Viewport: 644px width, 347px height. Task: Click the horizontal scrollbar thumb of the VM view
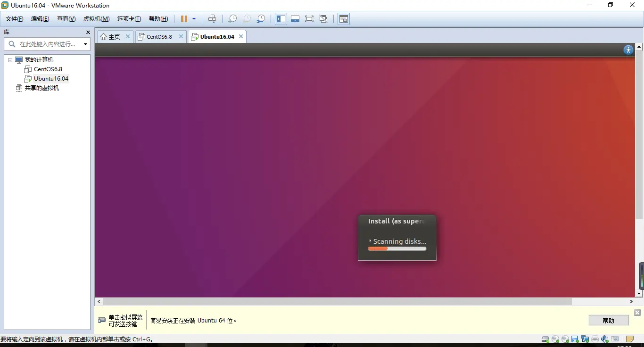337,301
